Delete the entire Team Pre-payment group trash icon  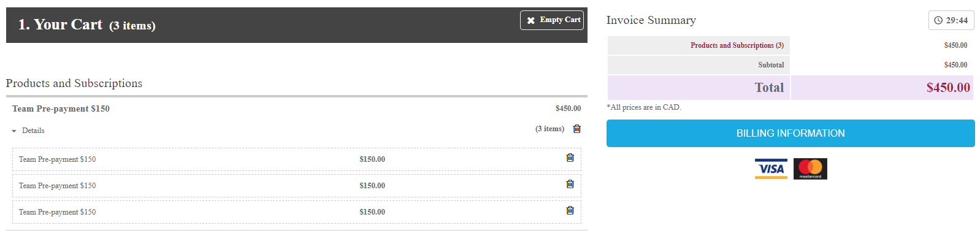[577, 129]
